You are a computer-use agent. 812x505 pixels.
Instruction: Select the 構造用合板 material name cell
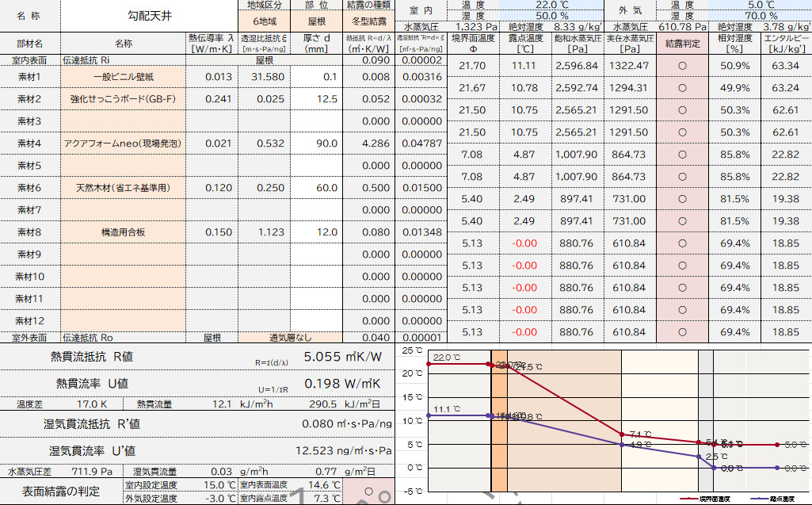(123, 232)
